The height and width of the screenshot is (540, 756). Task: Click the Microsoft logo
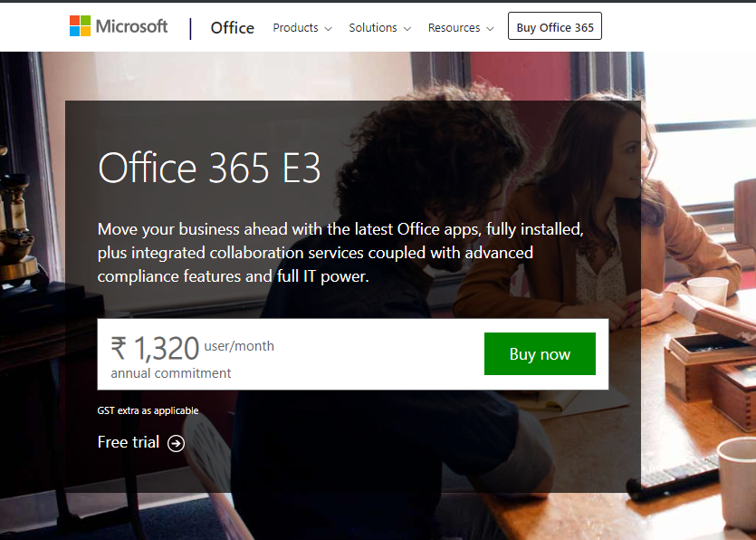[119, 26]
